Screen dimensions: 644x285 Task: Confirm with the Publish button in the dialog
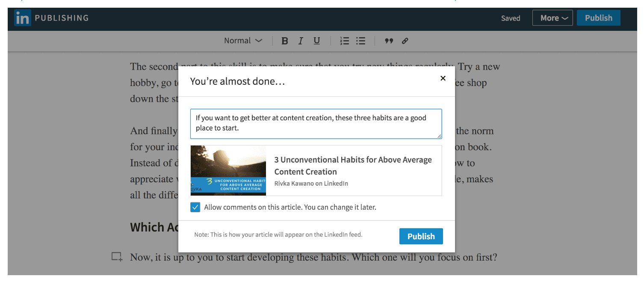click(x=421, y=236)
